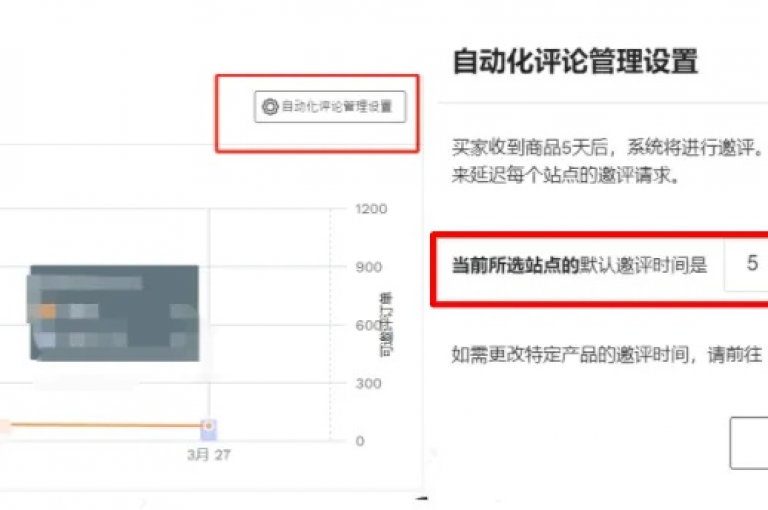Edit the default review invite days field showing 5
Screen dimensions: 768x510
point(746,265)
